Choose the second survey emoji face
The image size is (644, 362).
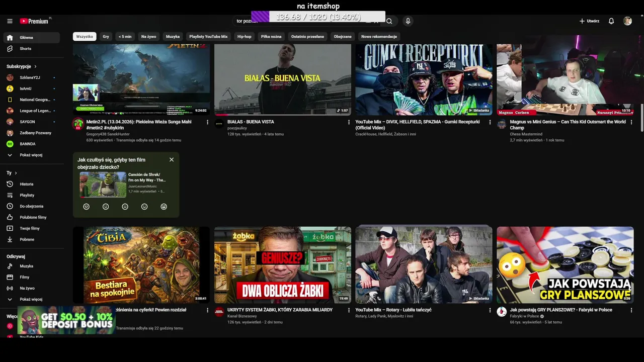coord(106,207)
